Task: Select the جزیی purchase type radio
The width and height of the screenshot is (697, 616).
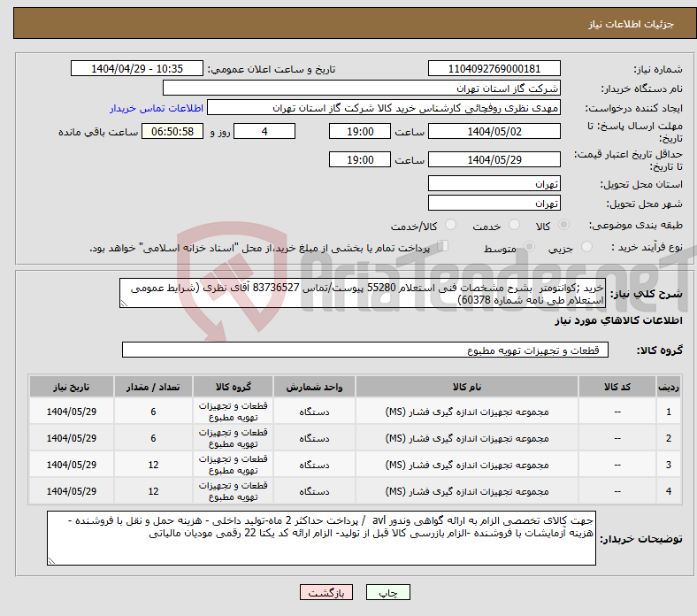Action: click(586, 246)
